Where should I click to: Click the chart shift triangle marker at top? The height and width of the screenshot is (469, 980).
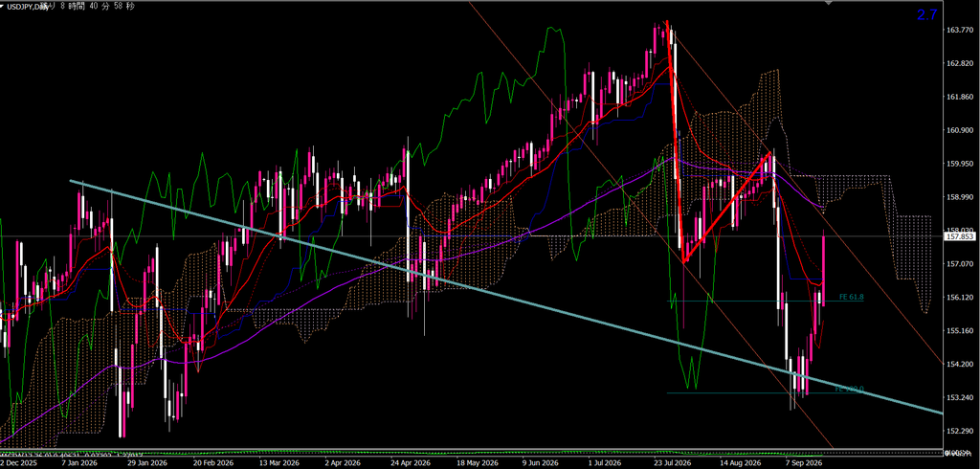click(829, 3)
